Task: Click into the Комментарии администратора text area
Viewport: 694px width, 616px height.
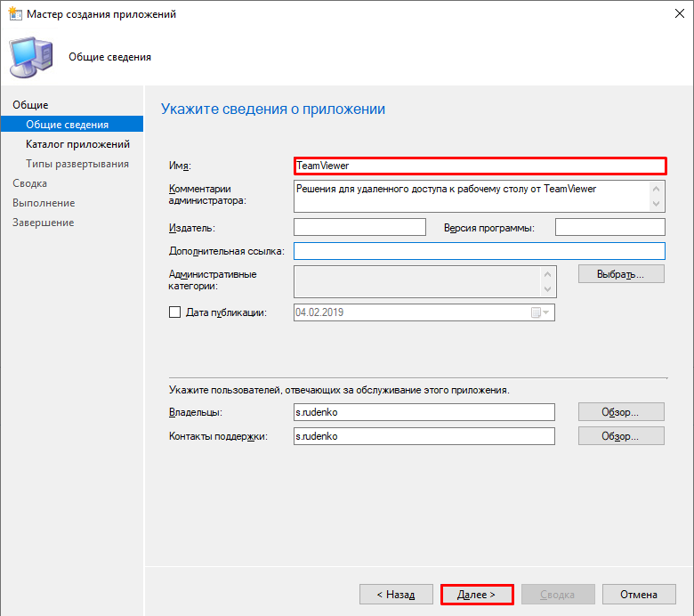Action: pos(480,196)
